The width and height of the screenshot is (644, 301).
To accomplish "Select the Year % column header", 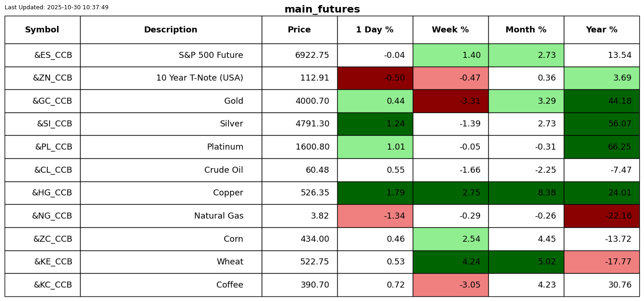I will pyautogui.click(x=601, y=30).
